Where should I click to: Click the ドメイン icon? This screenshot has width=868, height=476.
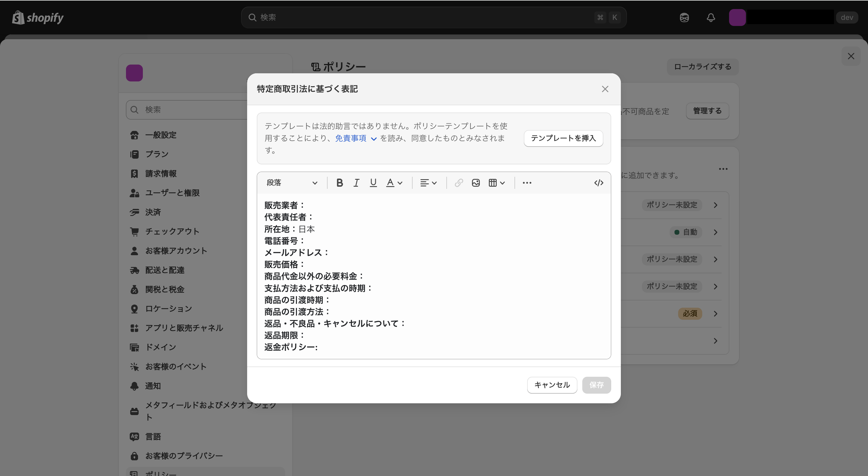pyautogui.click(x=134, y=347)
